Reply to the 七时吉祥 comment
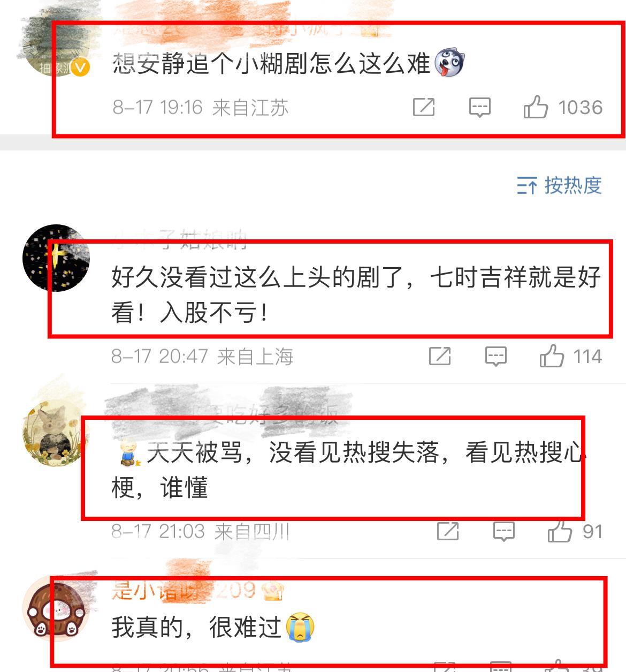 [495, 356]
